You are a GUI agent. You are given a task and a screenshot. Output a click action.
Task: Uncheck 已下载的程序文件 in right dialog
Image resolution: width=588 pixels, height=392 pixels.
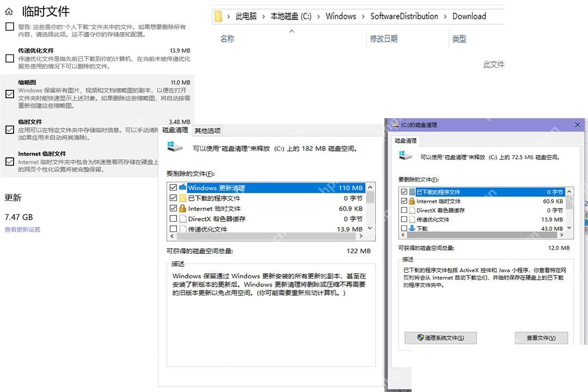(404, 192)
